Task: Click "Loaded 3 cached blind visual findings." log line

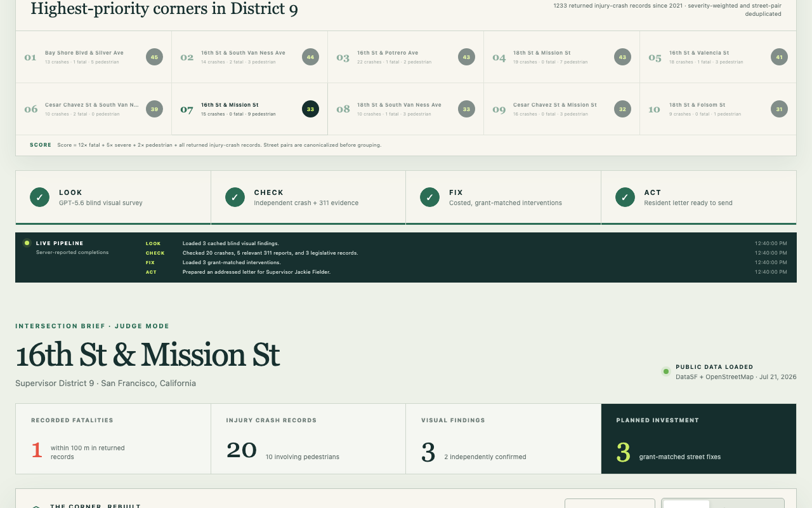Action: coord(230,243)
